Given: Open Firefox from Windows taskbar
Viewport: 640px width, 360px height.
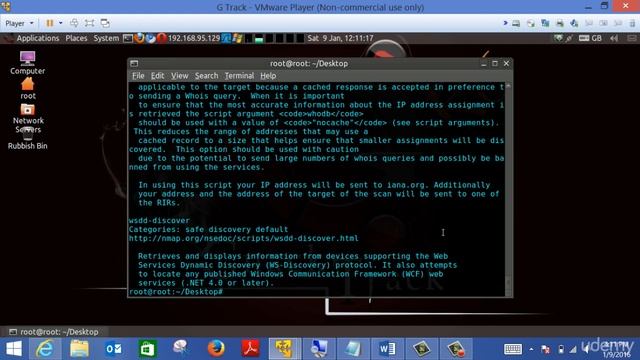Looking at the screenshot, I should pos(216,349).
